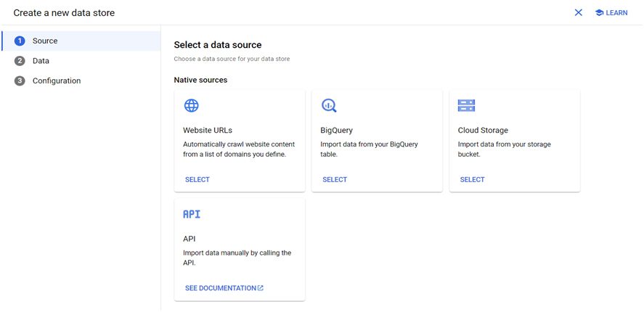This screenshot has width=644, height=312.
Task: Click the step 2 number circle
Action: pyautogui.click(x=20, y=61)
